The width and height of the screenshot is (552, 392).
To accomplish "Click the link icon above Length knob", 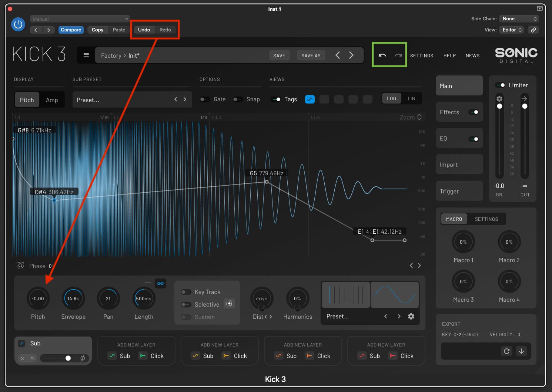I will click(160, 283).
